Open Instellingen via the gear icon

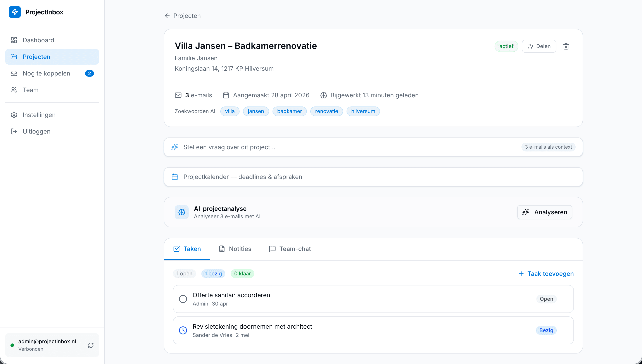[x=14, y=115]
